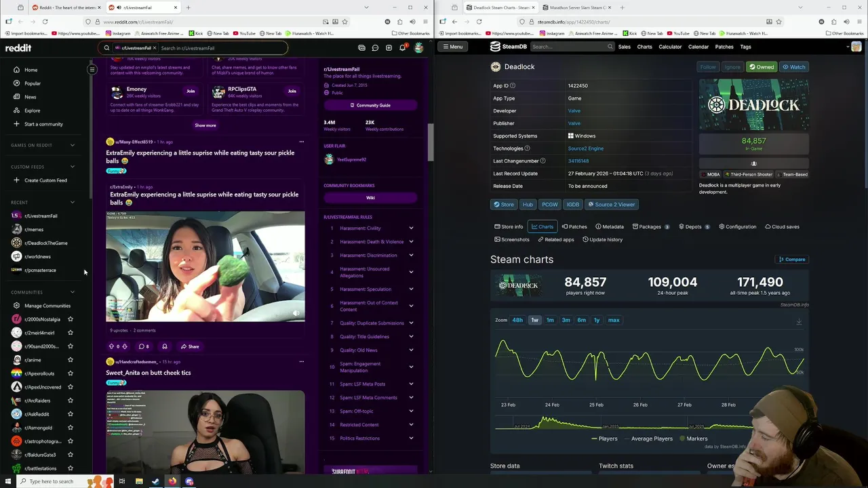This screenshot has height=488, width=868.
Task: Expand rule Spam: Off-topic
Action: pos(411,411)
